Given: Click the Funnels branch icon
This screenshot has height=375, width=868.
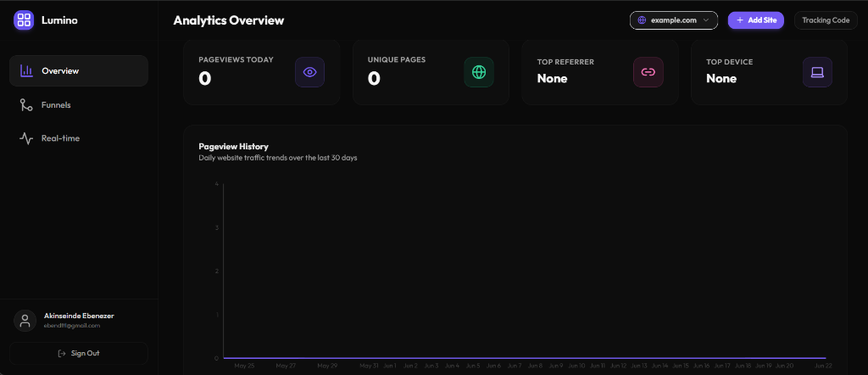Looking at the screenshot, I should pyautogui.click(x=26, y=104).
